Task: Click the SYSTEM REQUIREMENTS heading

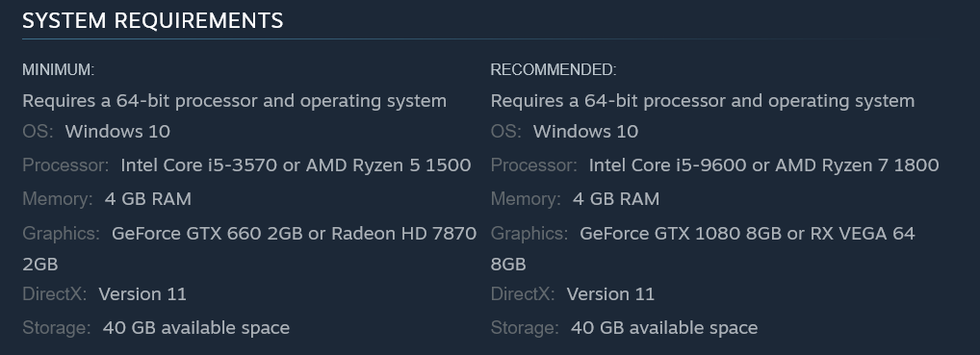Action: 152,20
